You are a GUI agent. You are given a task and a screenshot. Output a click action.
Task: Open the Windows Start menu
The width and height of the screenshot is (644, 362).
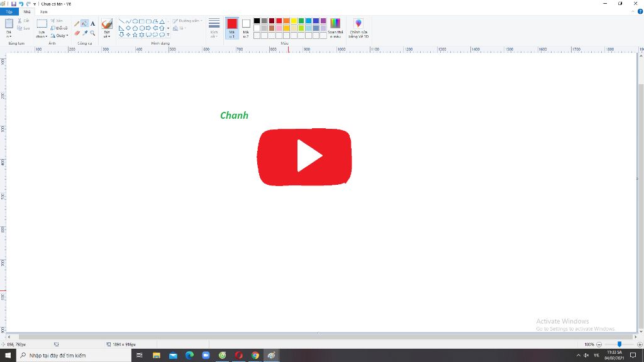pyautogui.click(x=8, y=356)
